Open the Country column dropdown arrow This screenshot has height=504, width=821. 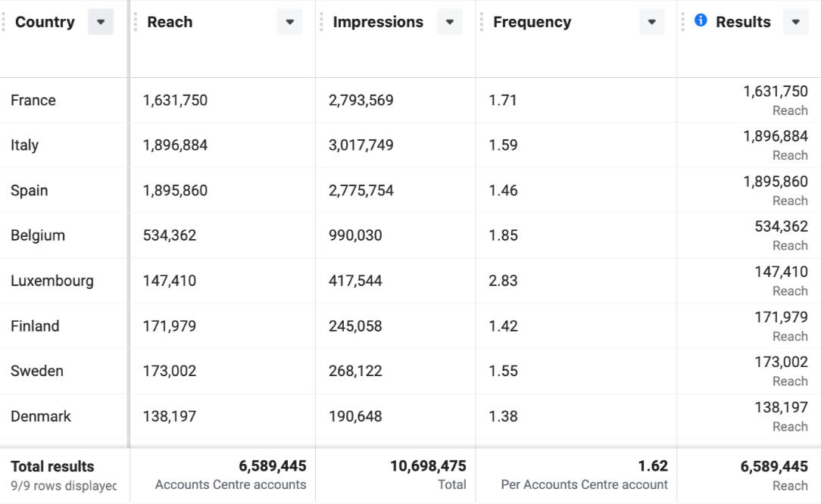pos(101,22)
